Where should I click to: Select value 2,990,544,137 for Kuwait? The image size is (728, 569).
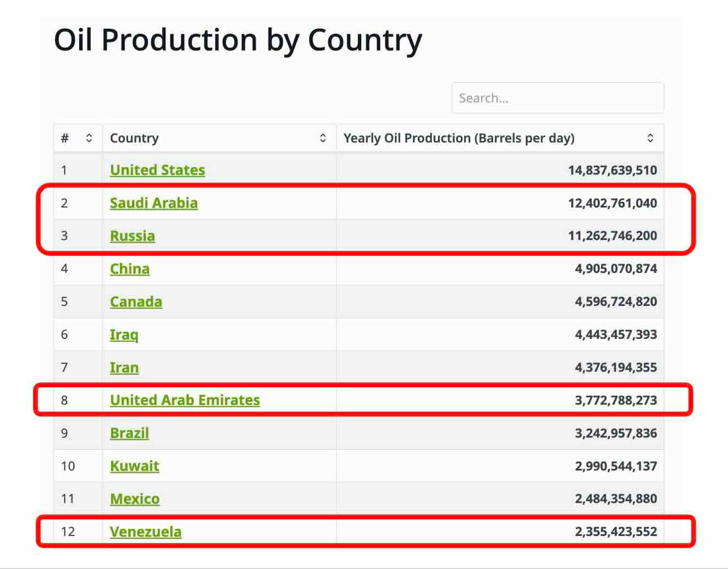616,466
